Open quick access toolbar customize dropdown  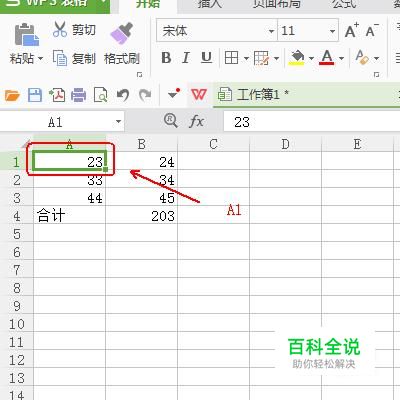pos(174,94)
